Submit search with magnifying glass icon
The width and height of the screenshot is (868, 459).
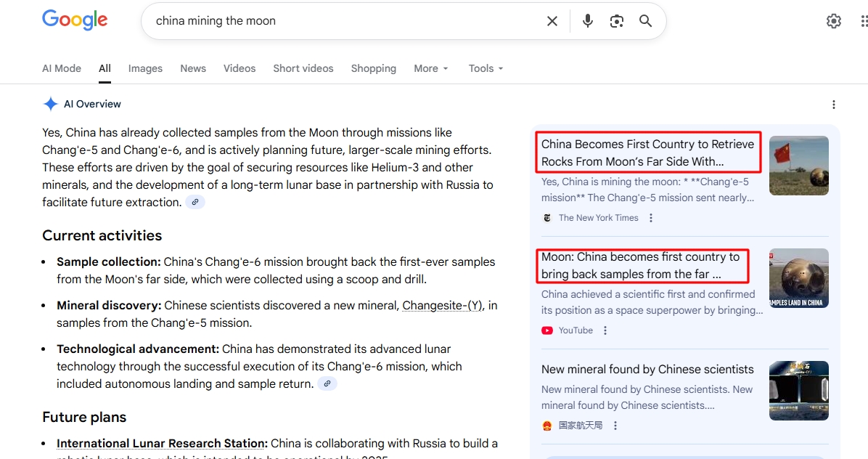point(645,21)
